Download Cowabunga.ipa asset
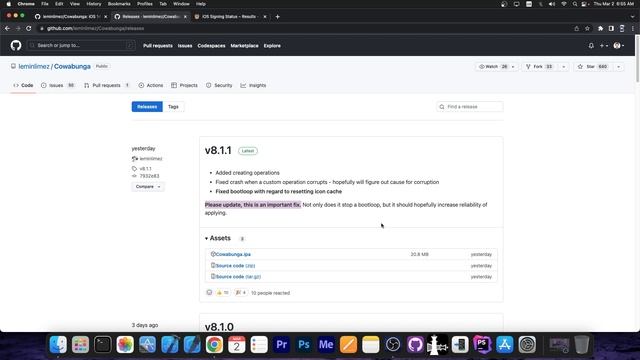 click(x=233, y=254)
